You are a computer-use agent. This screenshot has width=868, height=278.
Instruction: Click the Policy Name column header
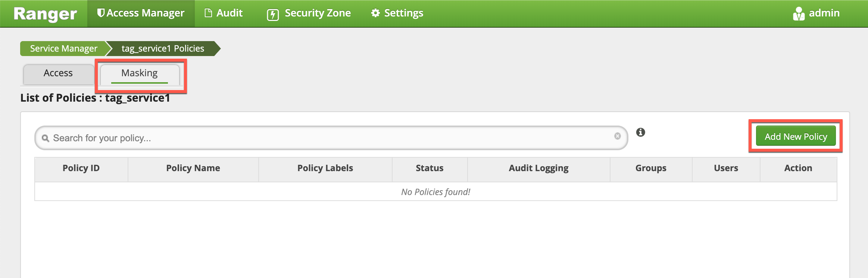coord(193,168)
